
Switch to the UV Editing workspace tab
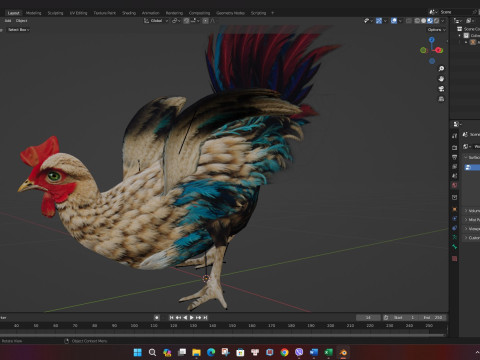78,13
